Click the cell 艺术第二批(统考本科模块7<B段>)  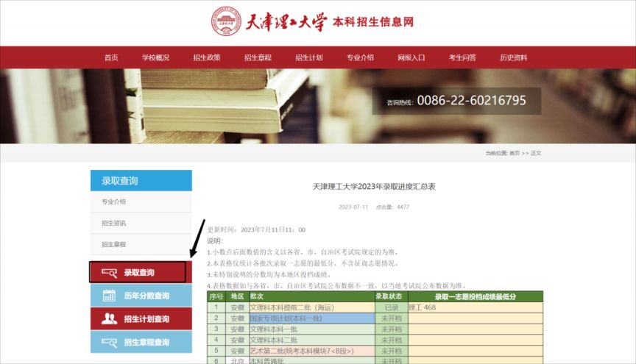[311, 351]
